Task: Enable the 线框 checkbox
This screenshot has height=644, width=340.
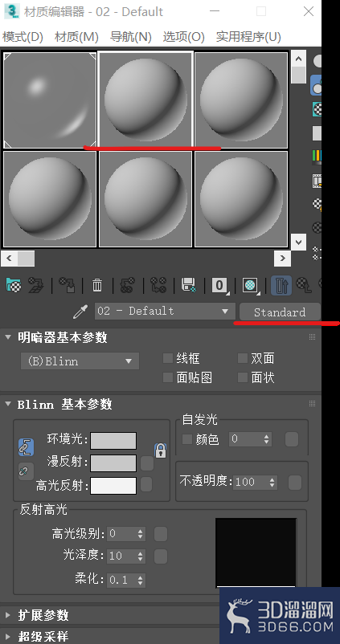Action: [x=167, y=359]
